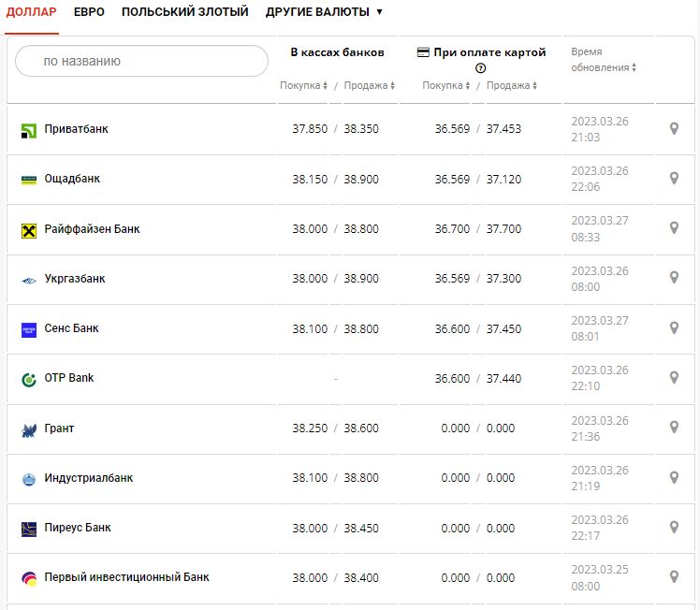The image size is (700, 610).
Task: Click the location pin for Пиреус Банк
Action: [673, 527]
